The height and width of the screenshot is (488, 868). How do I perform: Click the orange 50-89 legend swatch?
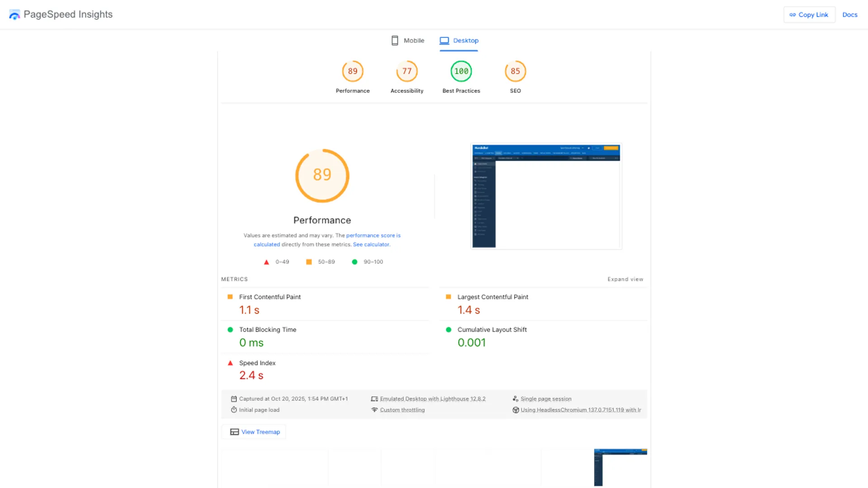click(309, 262)
